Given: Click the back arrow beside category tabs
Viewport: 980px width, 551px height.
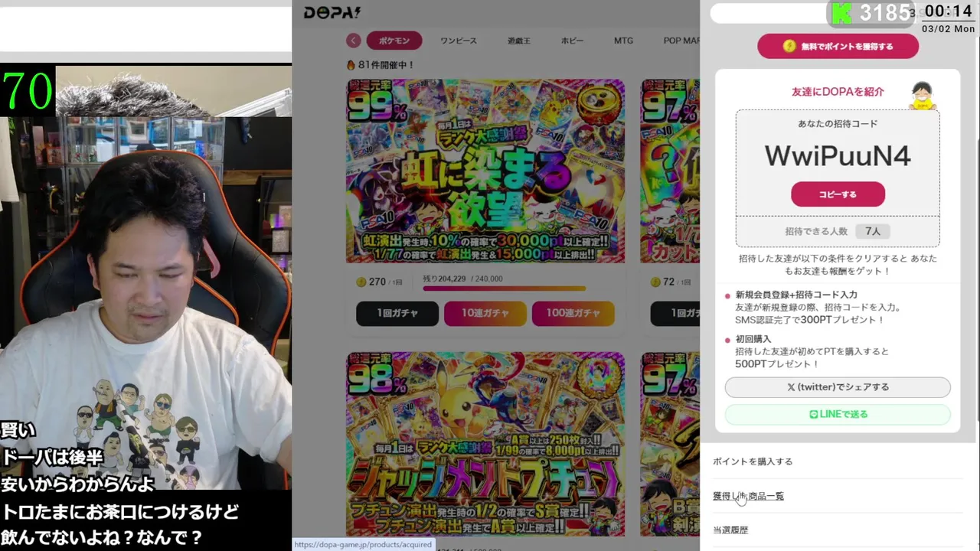Looking at the screenshot, I should tap(353, 41).
